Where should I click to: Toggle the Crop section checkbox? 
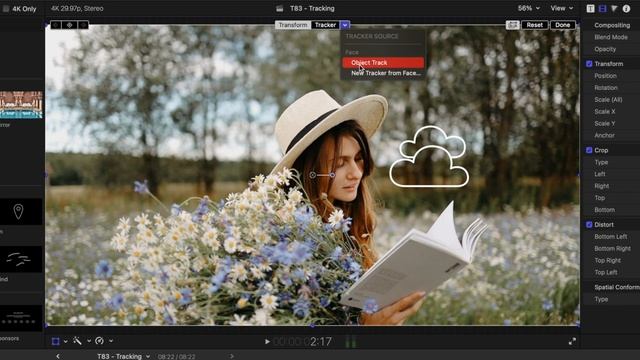(589, 150)
